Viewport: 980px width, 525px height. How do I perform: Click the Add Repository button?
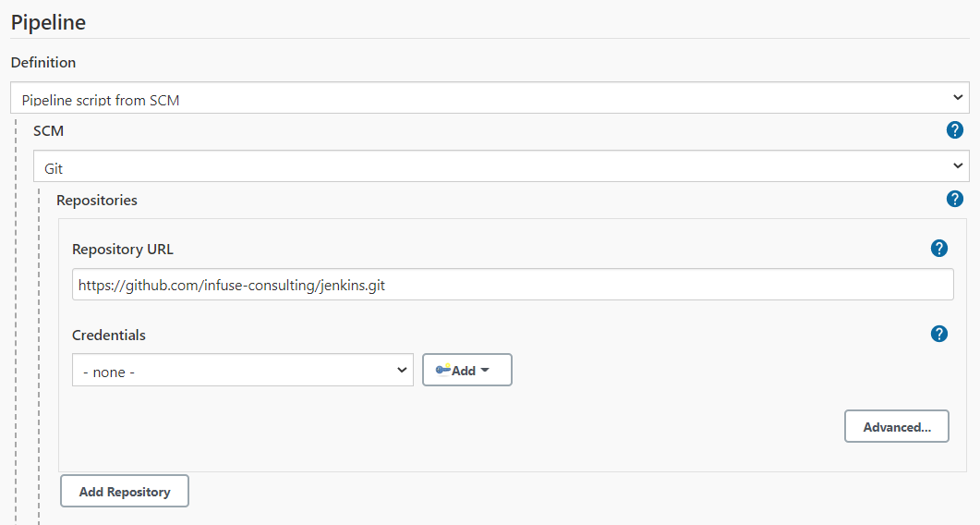125,491
